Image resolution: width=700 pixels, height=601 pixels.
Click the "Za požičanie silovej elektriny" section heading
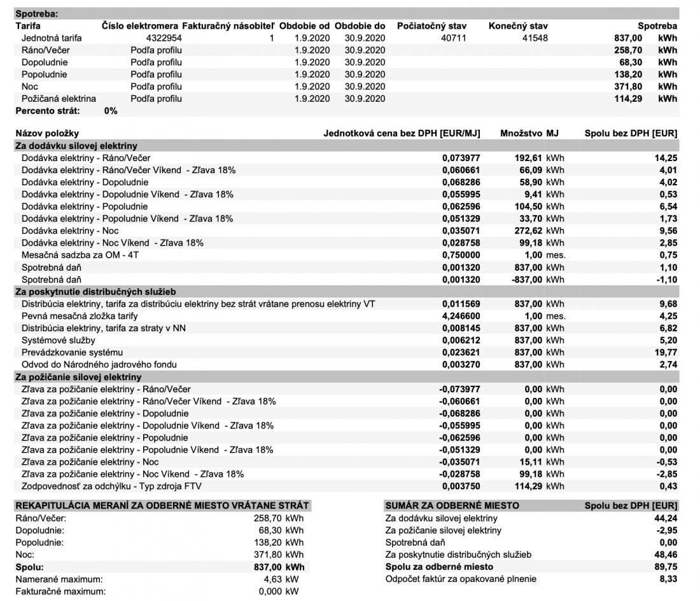pos(78,377)
